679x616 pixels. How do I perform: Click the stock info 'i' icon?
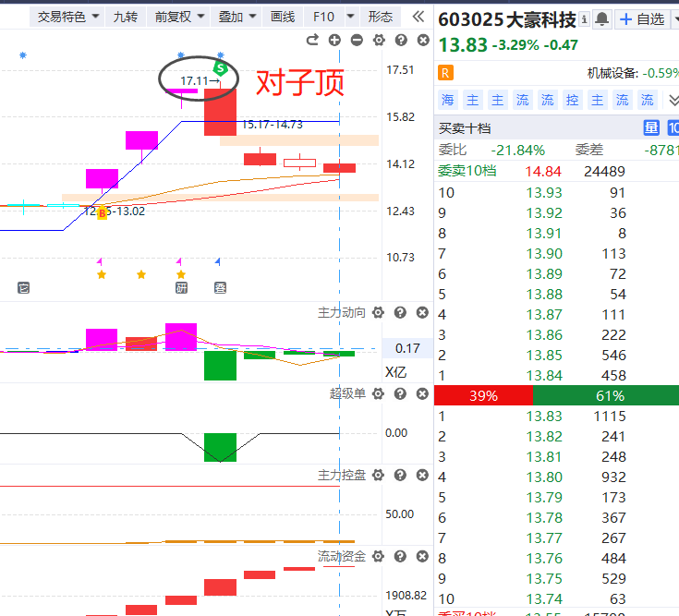(584, 19)
